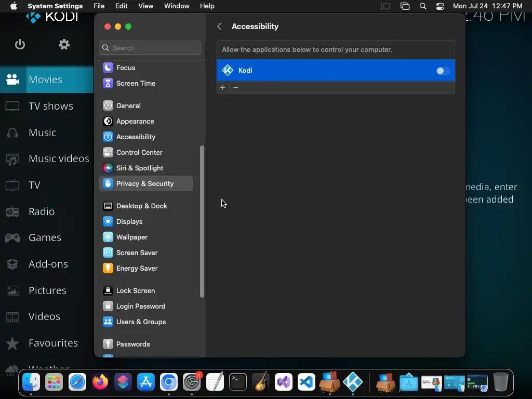Select Radio in Kodi menu
Viewport: 532px width, 399px height.
click(x=47, y=211)
